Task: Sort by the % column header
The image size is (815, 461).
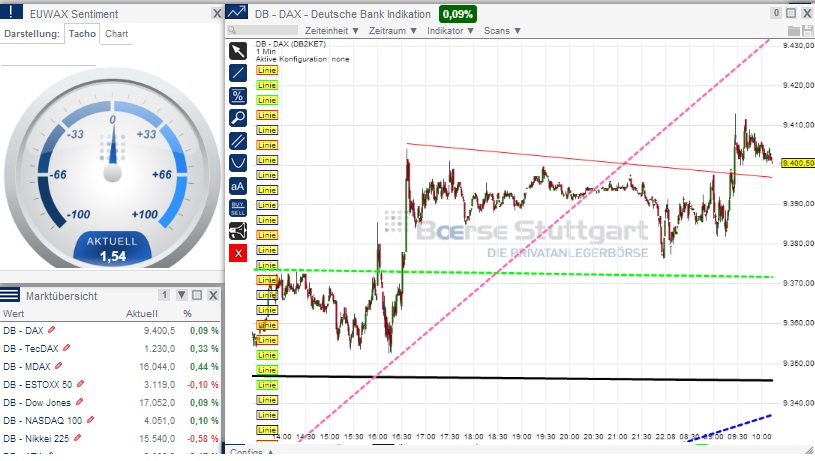Action: point(188,313)
